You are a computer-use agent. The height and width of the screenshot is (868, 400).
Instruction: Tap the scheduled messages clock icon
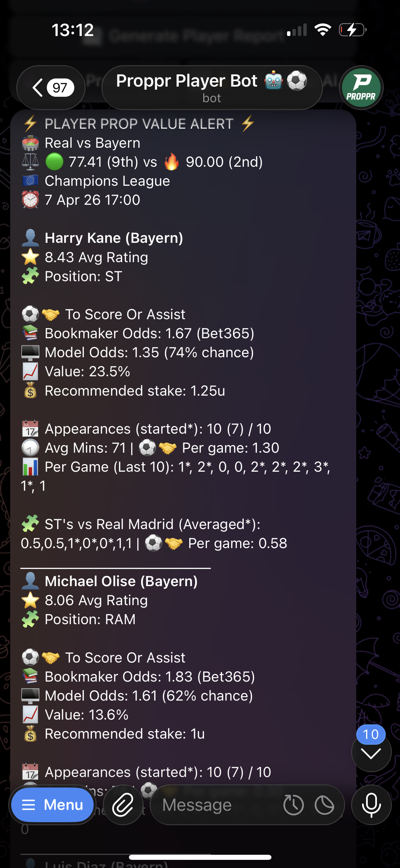pos(293,805)
